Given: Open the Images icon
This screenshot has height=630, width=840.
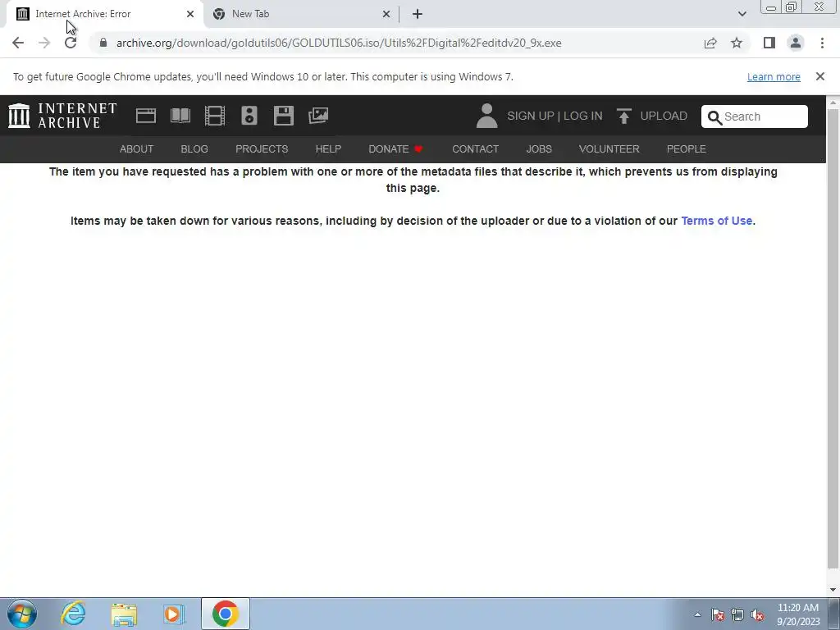Looking at the screenshot, I should pos(318,116).
